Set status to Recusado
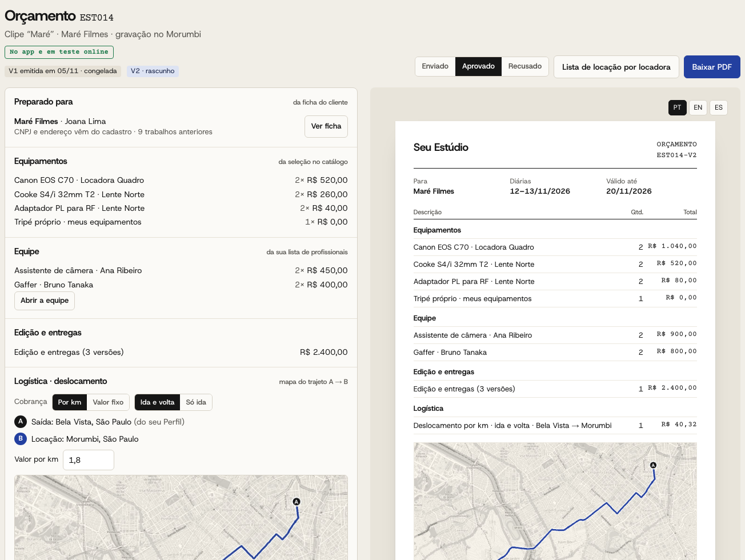This screenshot has width=745, height=560. 525,66
